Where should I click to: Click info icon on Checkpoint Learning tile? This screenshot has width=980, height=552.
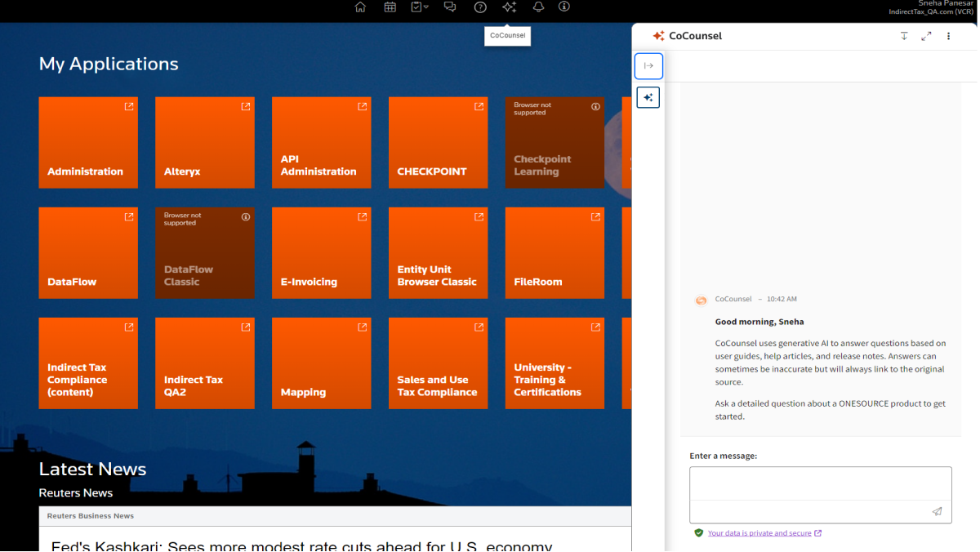(595, 107)
